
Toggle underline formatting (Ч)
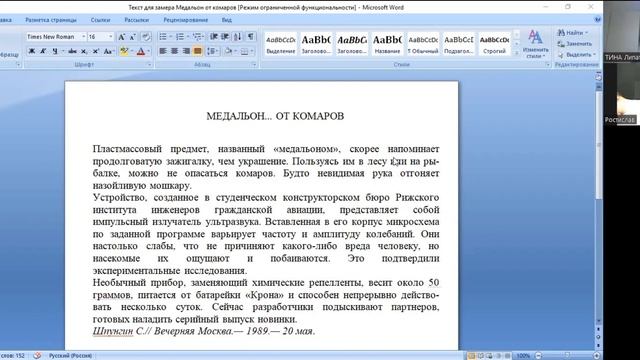(55, 51)
